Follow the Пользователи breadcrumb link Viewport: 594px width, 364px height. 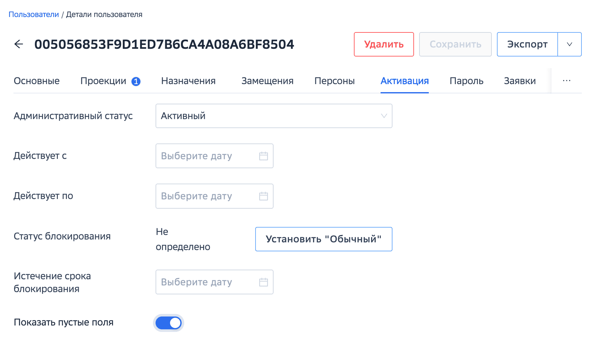point(34,14)
